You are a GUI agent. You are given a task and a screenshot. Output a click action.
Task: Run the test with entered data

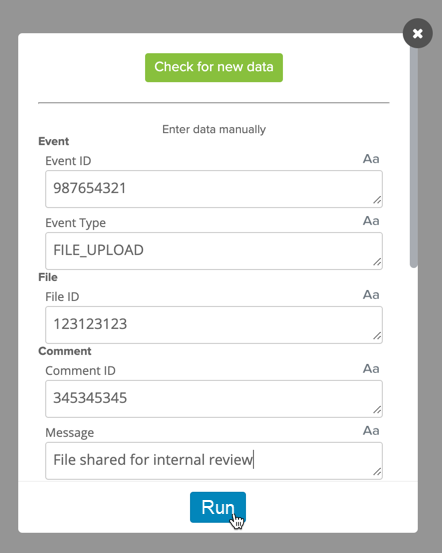point(218,507)
